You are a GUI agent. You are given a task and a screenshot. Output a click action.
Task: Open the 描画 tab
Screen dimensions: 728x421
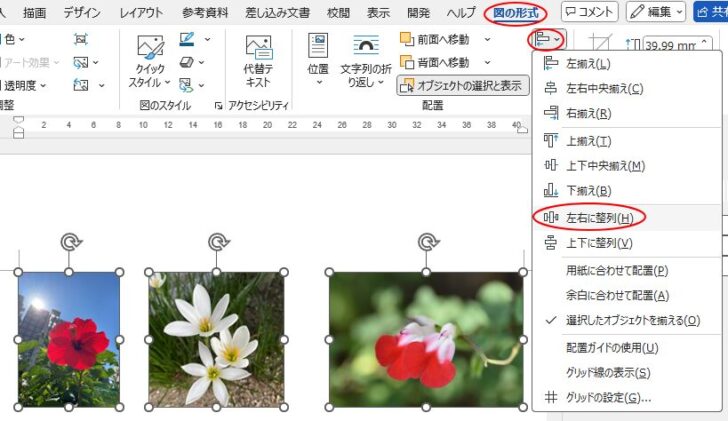click(x=35, y=13)
